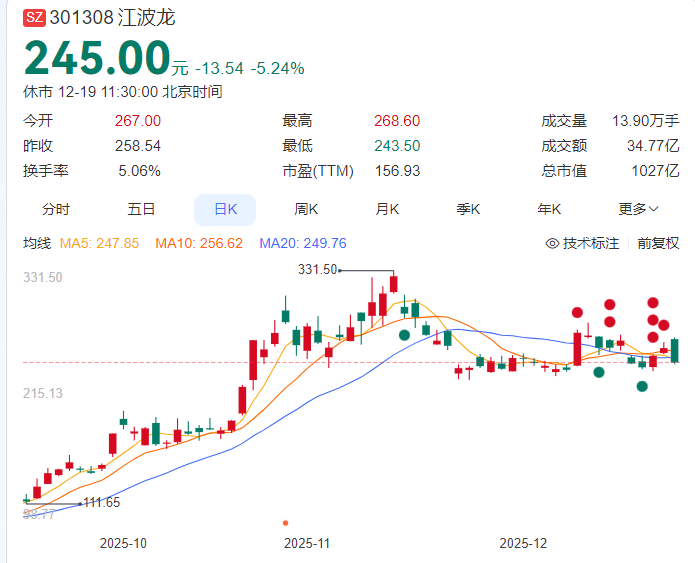
Task: Click the eye icon beside 技术标注
Action: pos(552,243)
